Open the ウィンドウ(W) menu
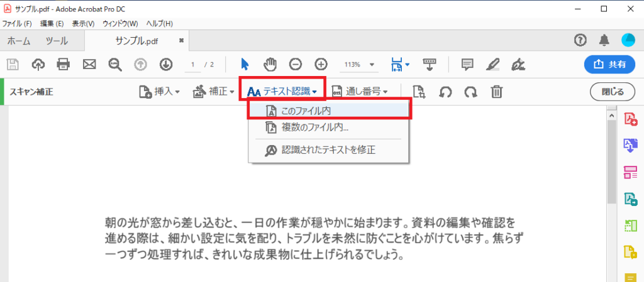Screen dimensions: 644x282 click(x=120, y=23)
